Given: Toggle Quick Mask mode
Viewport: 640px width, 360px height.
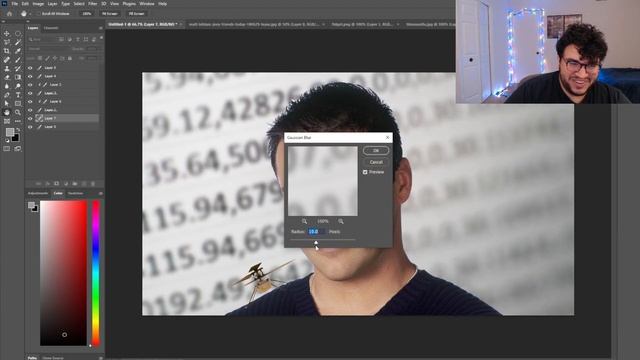Looking at the screenshot, I should click(x=7, y=149).
